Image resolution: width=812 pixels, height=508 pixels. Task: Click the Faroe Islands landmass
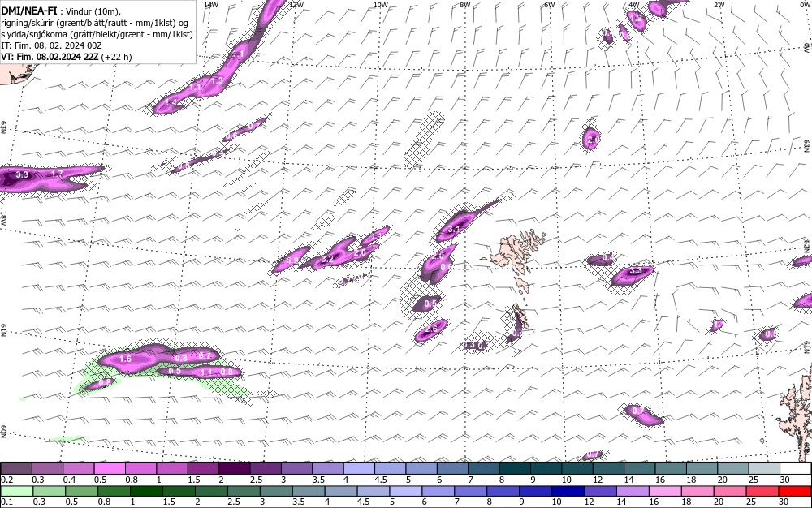coord(514,253)
